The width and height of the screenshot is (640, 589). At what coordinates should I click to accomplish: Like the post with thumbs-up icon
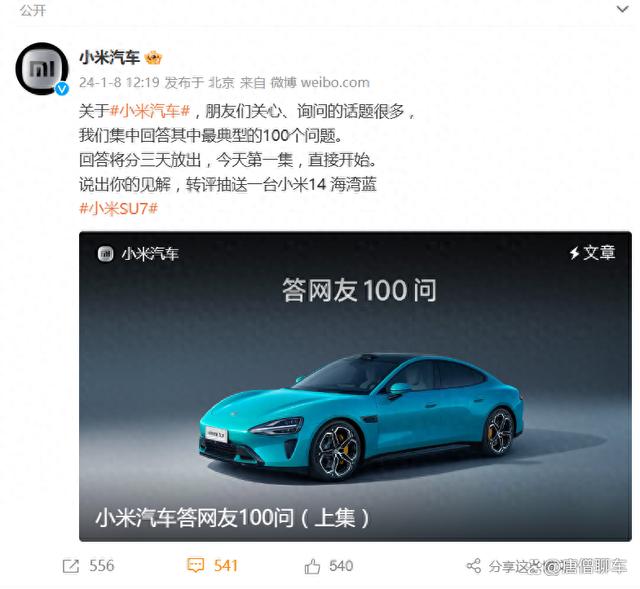coord(312,566)
